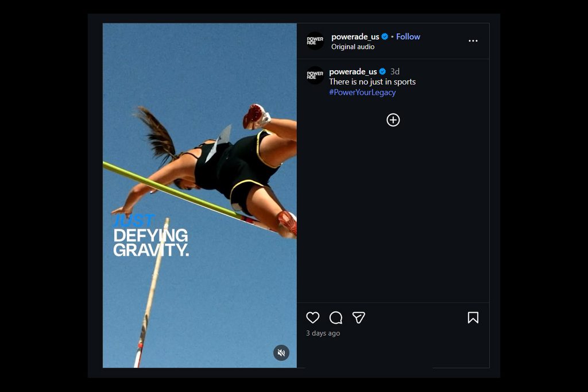The height and width of the screenshot is (392, 588).
Task: Click the "3d" caption timestamp
Action: coord(395,71)
